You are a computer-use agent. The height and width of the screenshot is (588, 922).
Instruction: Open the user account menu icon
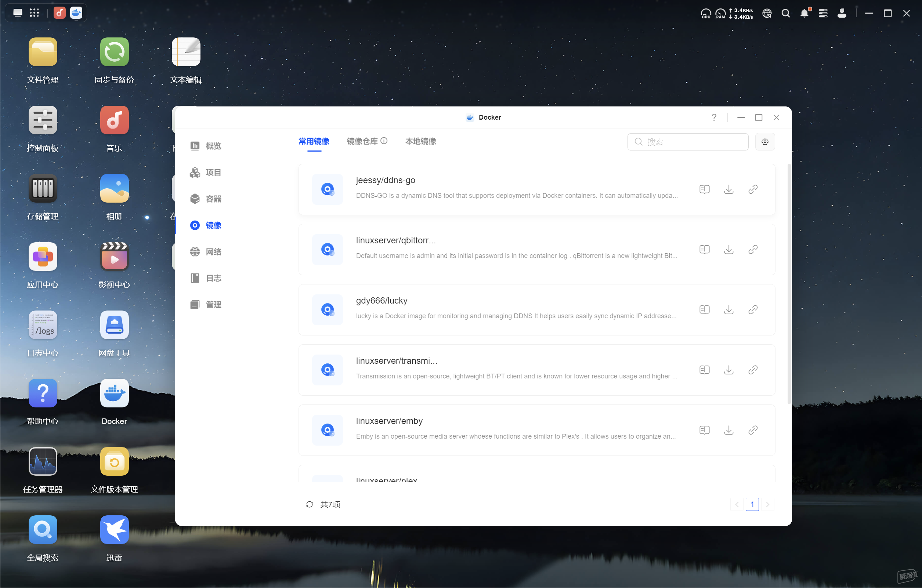coord(842,13)
